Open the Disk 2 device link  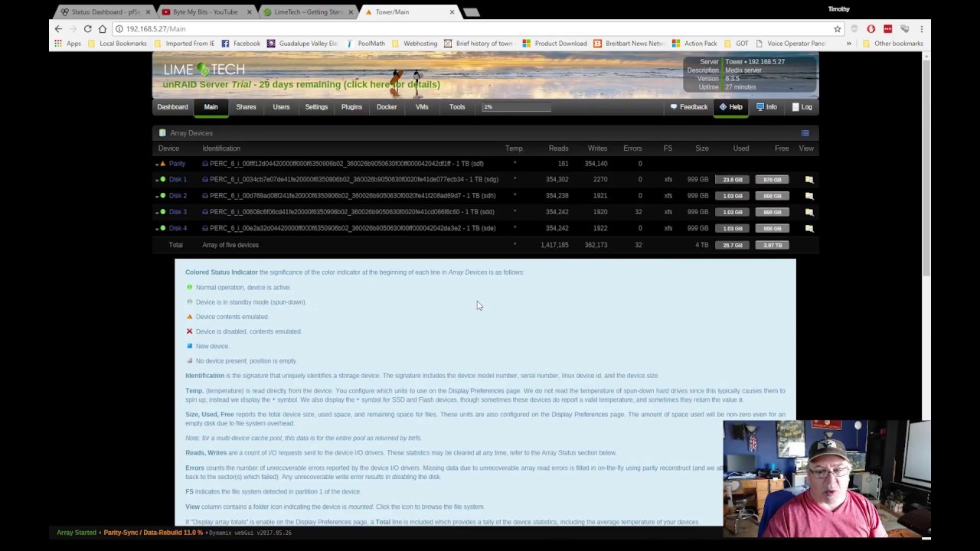point(178,196)
